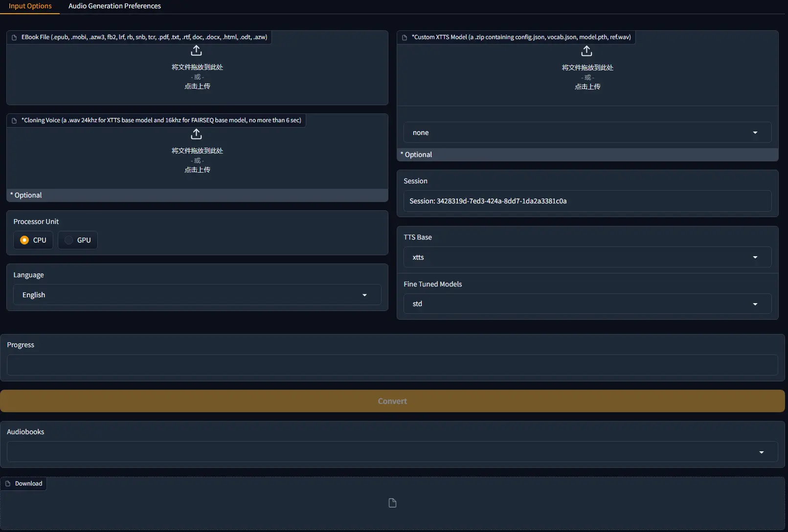Click the Progress text box
The width and height of the screenshot is (788, 532).
[x=392, y=365]
